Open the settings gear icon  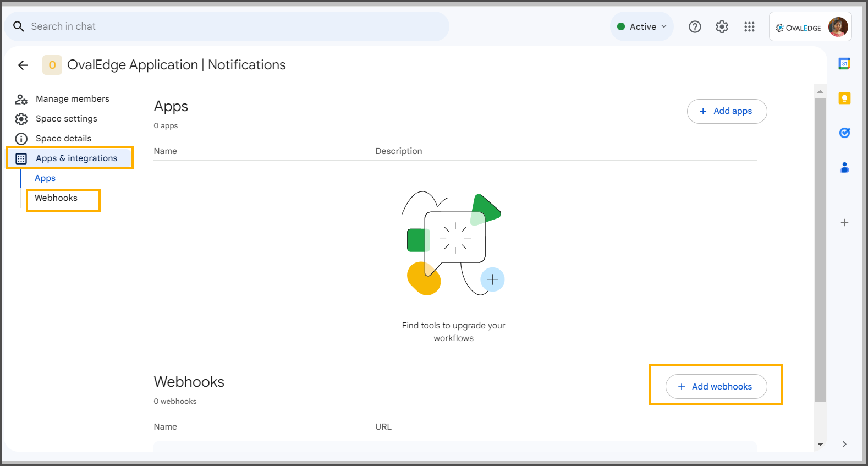(722, 26)
